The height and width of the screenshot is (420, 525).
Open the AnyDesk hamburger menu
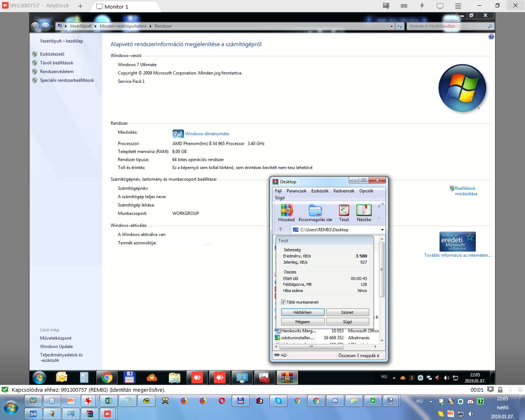pos(458,6)
